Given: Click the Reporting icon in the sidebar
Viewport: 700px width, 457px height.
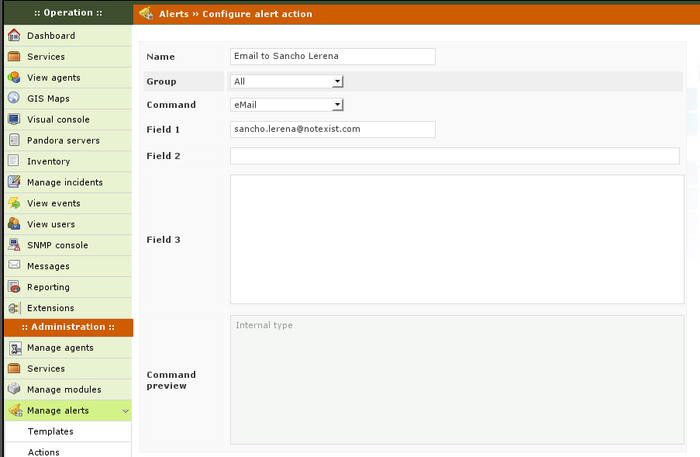Looking at the screenshot, I should point(14,287).
